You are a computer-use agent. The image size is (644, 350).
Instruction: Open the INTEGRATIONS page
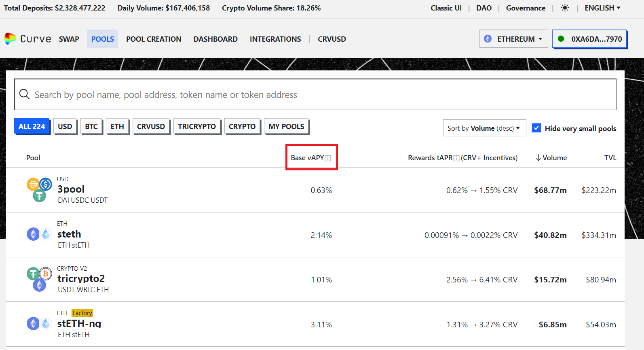coord(275,39)
